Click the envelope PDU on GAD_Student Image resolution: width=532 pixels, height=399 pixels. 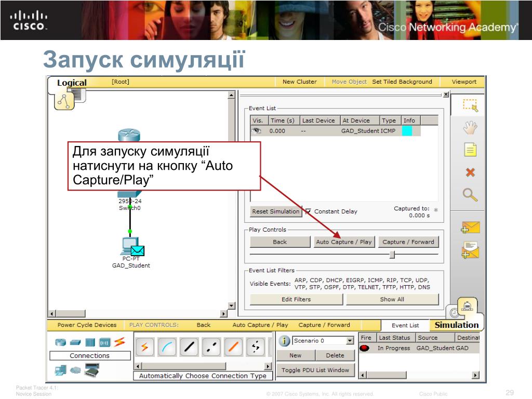137,251
